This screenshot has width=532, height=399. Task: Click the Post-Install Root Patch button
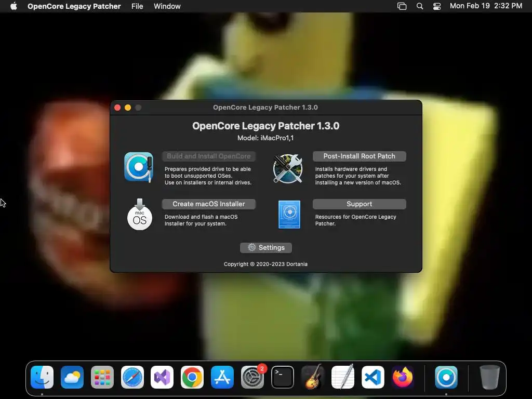360,156
